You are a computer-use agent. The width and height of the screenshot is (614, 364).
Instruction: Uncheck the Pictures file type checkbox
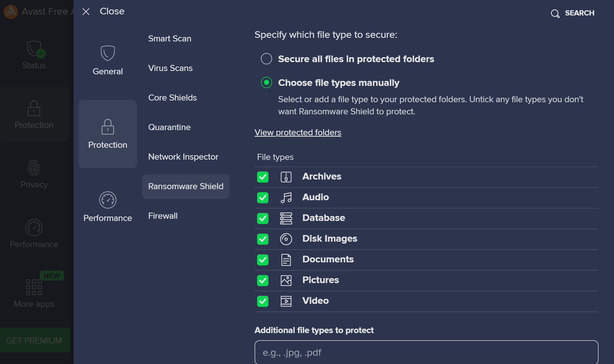point(263,281)
